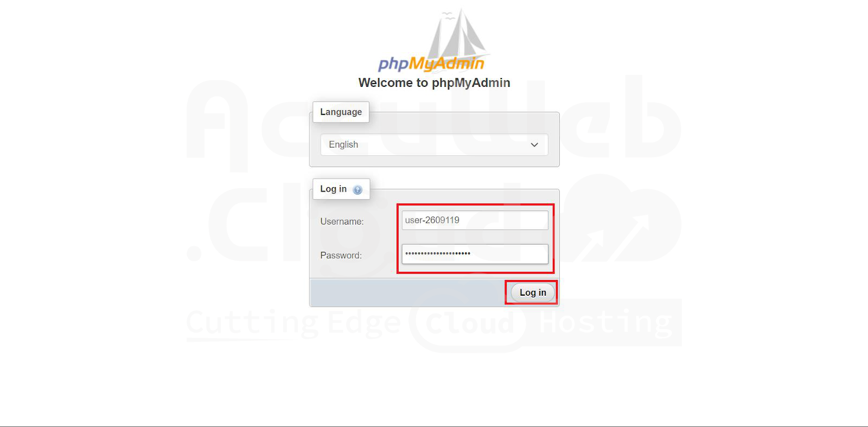Click the Cloud badge in background watermark

468,324
